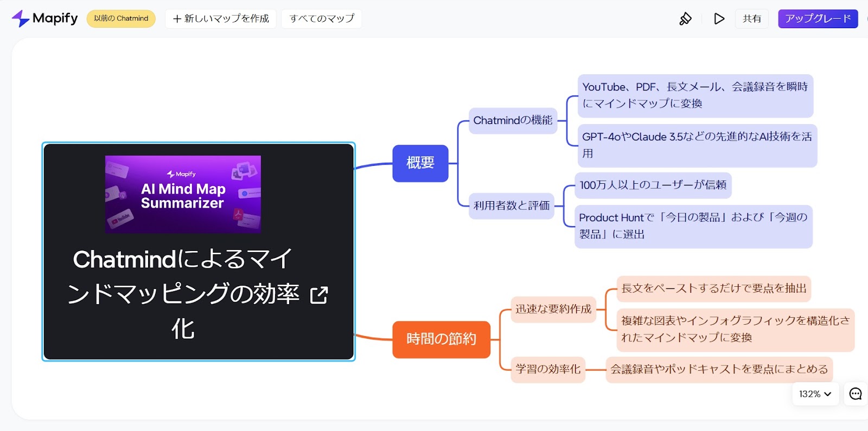Image resolution: width=868 pixels, height=431 pixels.
Task: Select root node title Chatmindによるマインドマッピングの効率化
Action: tap(184, 294)
